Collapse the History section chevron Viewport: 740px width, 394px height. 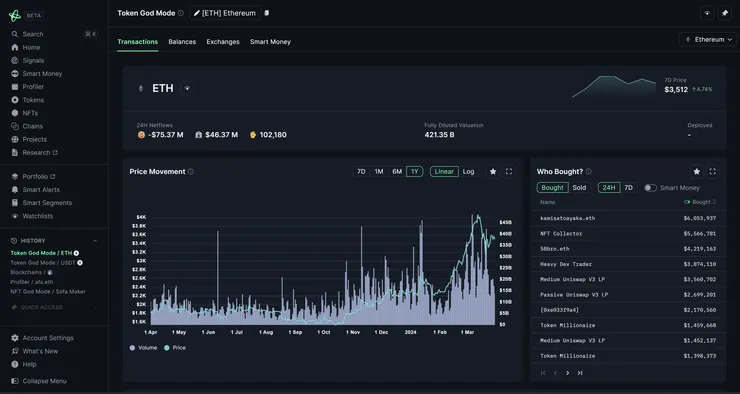click(95, 241)
